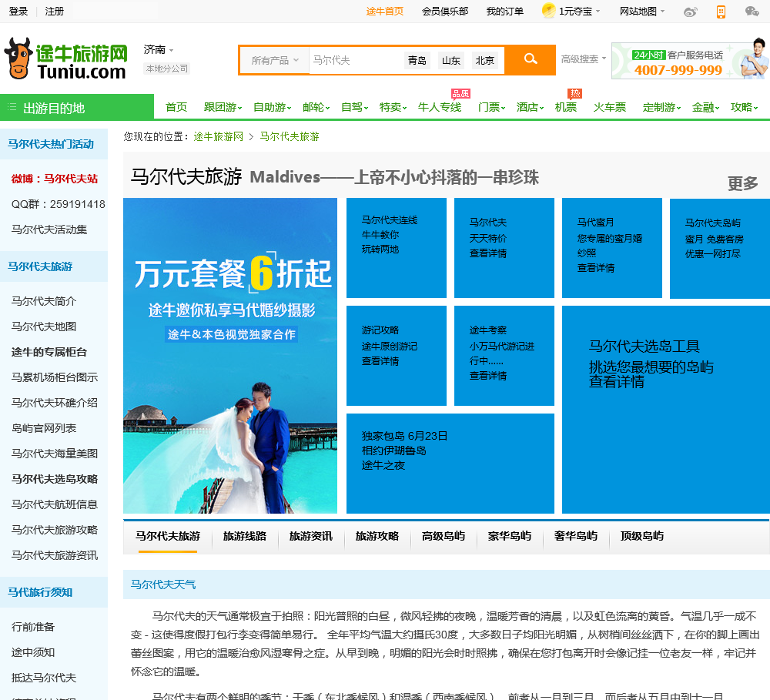Click the menu lines icon beside 出游目的地
Image resolution: width=770 pixels, height=700 pixels.
[x=12, y=107]
